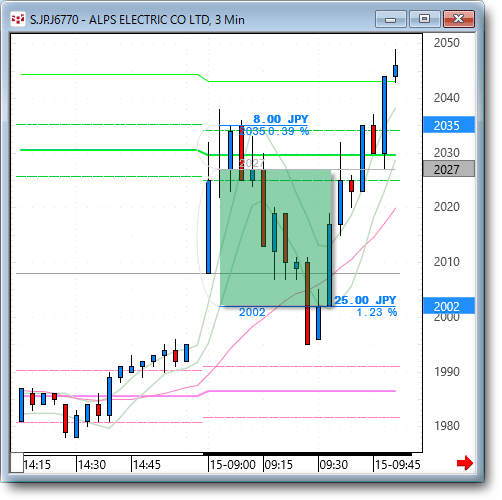Click the 09:15 time axis label

tap(278, 464)
